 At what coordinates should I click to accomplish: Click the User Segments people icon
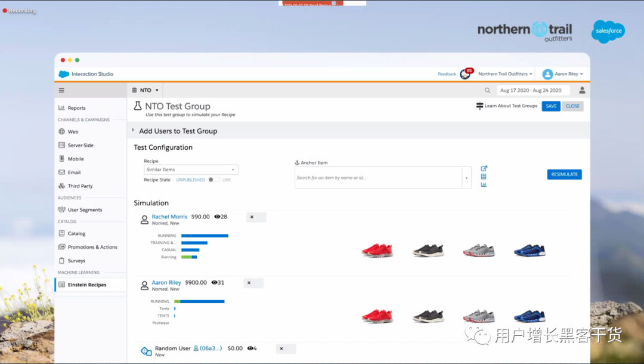coord(61,209)
